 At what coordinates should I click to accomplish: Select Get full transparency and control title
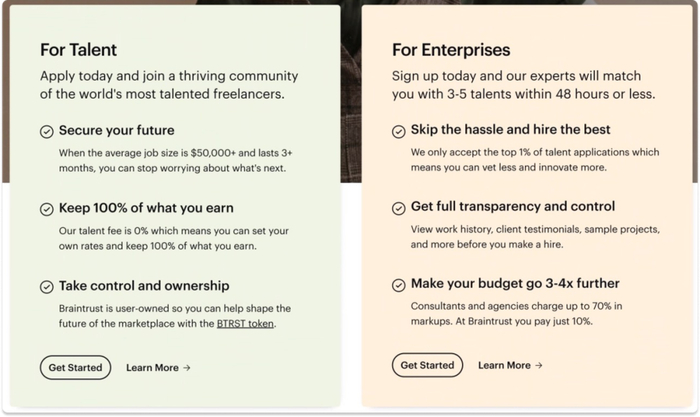point(513,206)
